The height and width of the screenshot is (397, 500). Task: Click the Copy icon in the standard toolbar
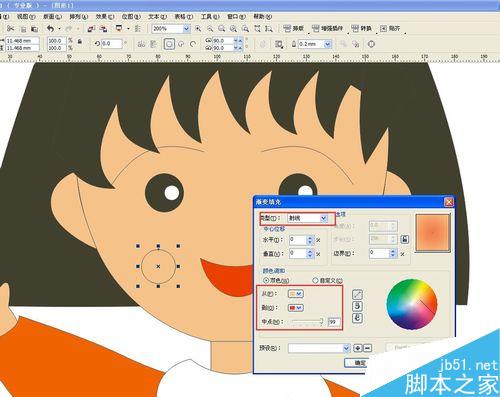(x=23, y=29)
